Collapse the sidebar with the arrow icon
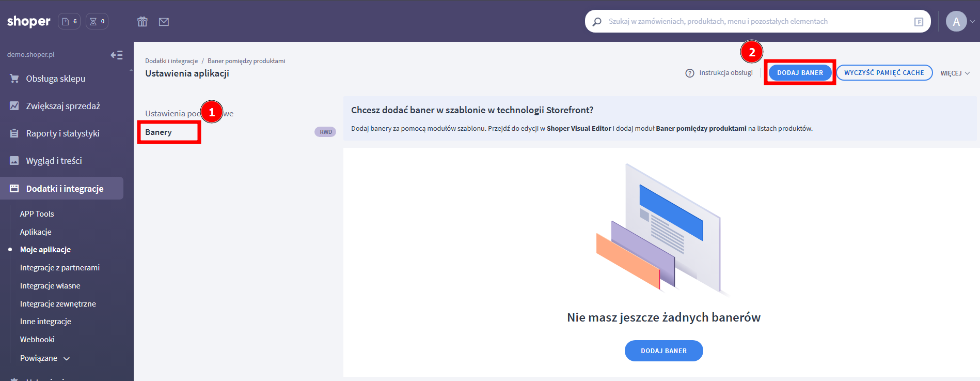 coord(117,55)
